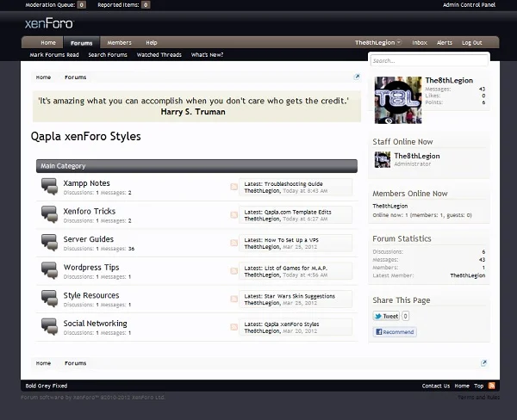Open latest thread List of Games for M.A.P.

pyautogui.click(x=296, y=269)
